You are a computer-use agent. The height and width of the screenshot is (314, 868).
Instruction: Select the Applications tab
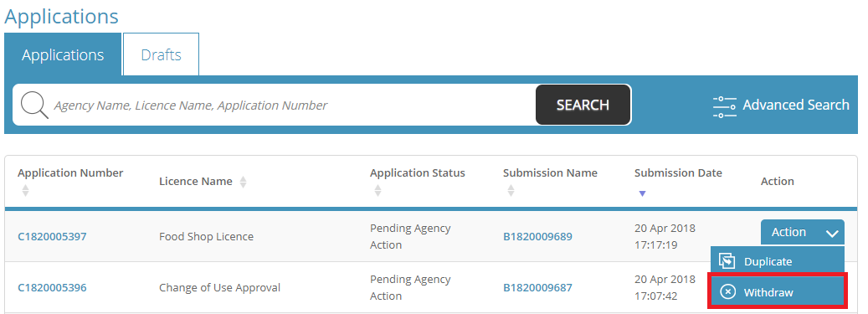(x=63, y=54)
